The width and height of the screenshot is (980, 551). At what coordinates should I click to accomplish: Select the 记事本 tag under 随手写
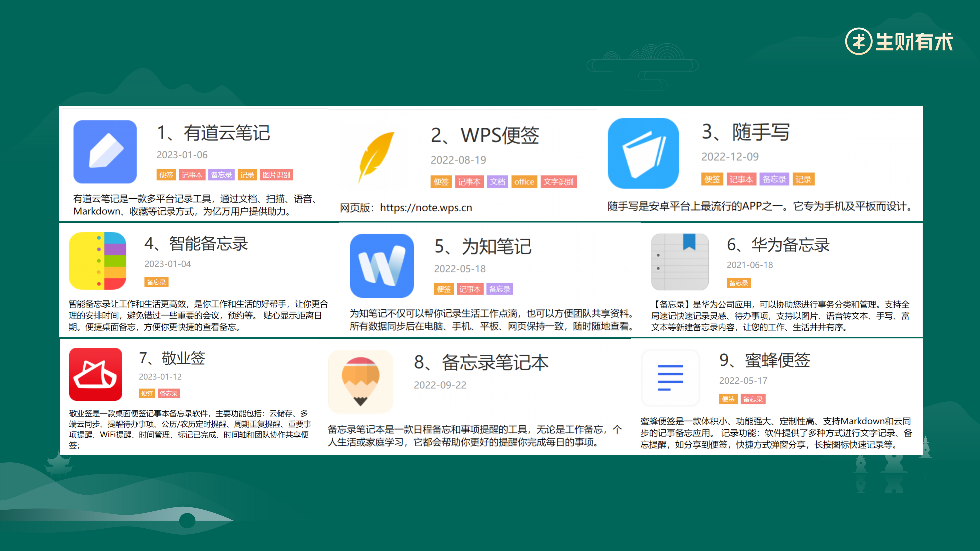(742, 179)
